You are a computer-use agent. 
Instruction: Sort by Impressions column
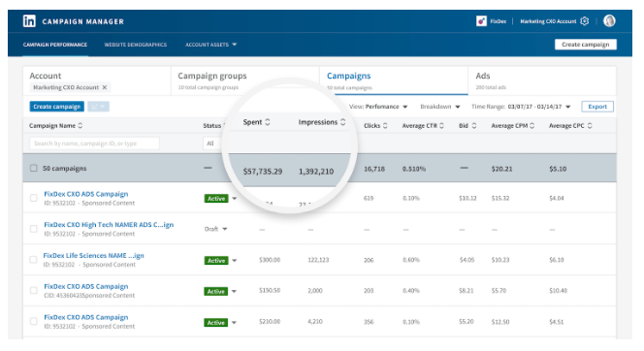pos(343,122)
